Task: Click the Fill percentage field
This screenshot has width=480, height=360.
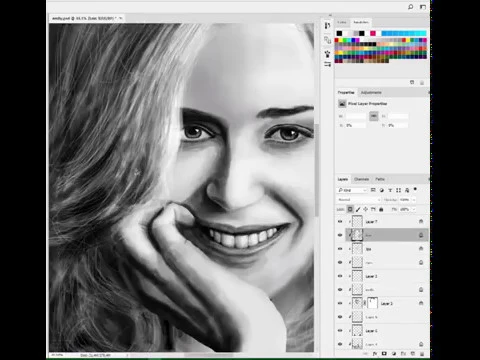Action: pyautogui.click(x=404, y=209)
